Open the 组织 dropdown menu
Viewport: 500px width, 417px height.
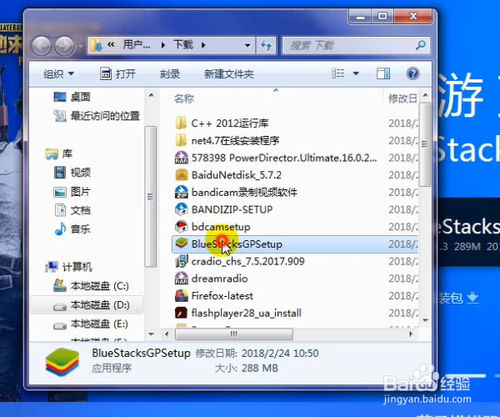(x=58, y=74)
